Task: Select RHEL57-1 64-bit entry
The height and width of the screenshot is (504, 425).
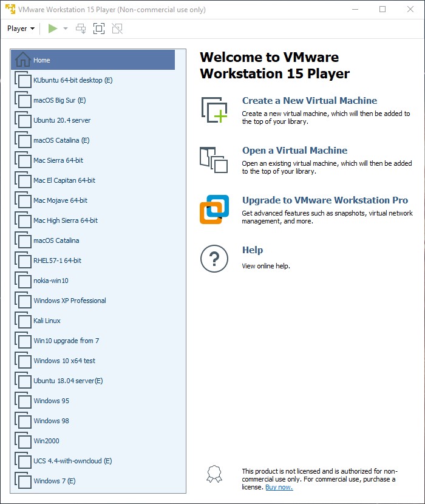Action: pyautogui.click(x=93, y=261)
